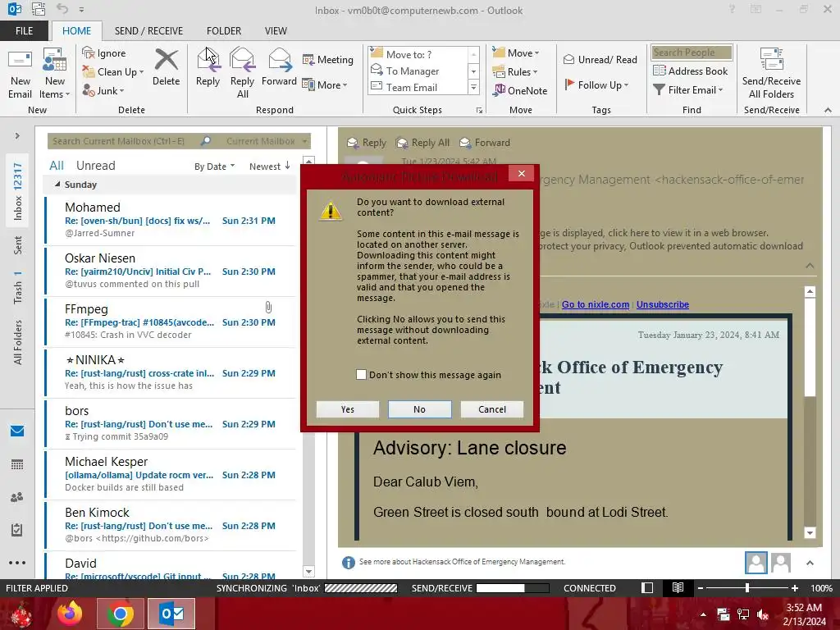Open the New Items menu
840x630 pixels.
coord(55,73)
